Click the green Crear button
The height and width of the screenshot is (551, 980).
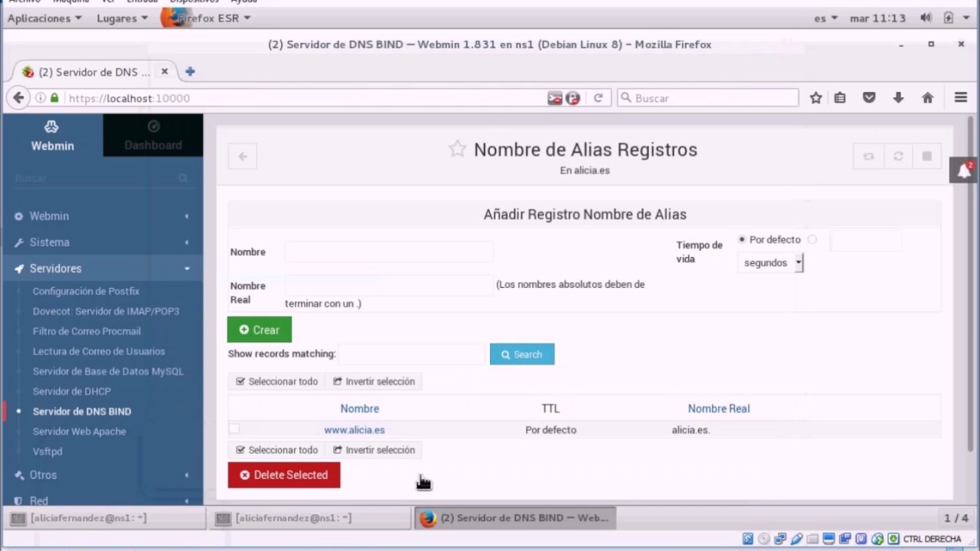tap(260, 330)
